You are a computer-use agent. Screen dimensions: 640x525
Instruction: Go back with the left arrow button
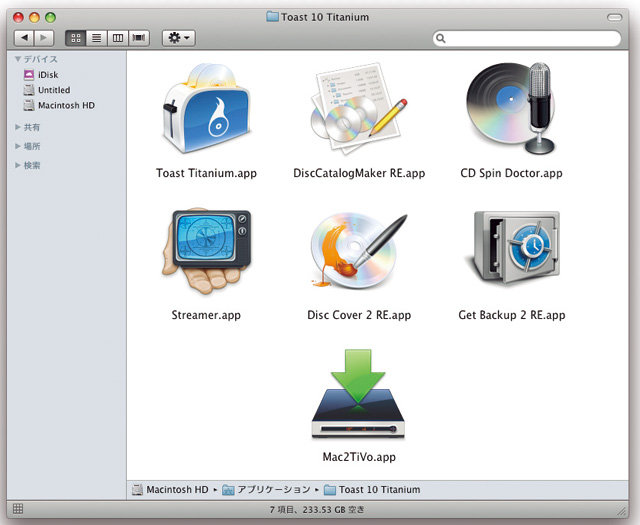(x=24, y=38)
